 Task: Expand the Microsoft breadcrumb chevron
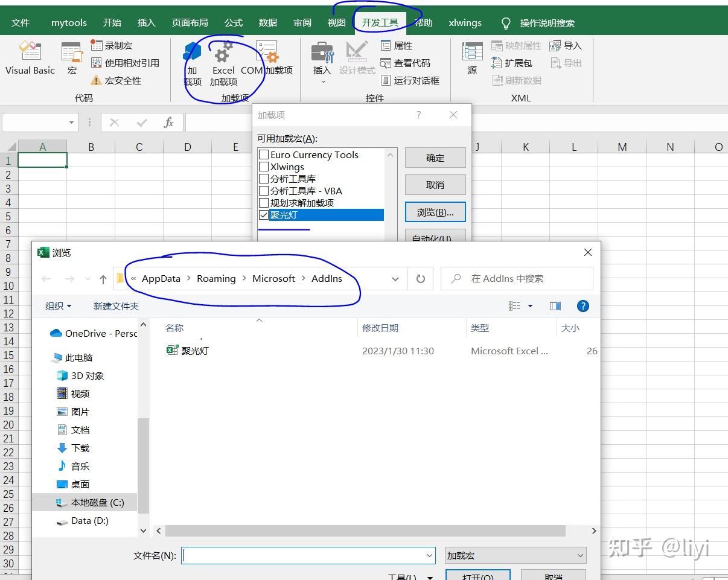(304, 279)
